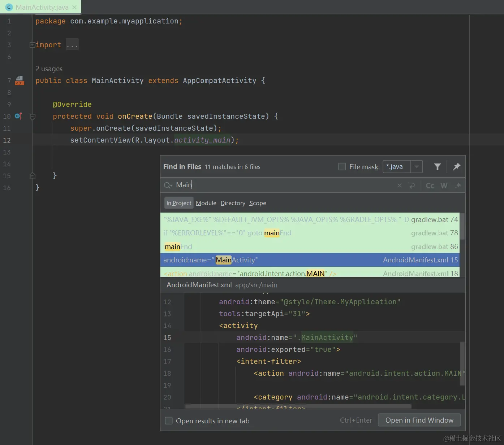
Task: Select the In Project scope tab
Action: pyautogui.click(x=179, y=203)
